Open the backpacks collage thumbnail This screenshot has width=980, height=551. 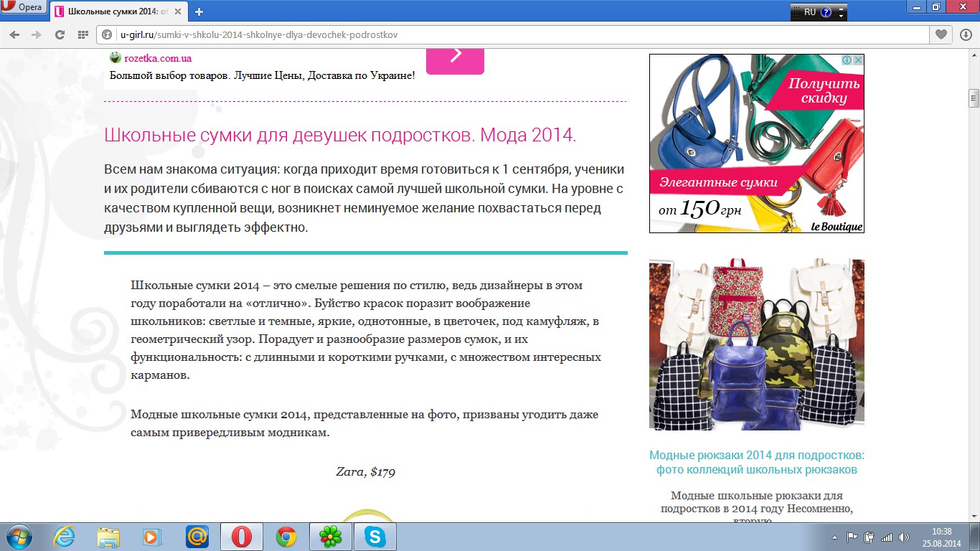pos(757,344)
